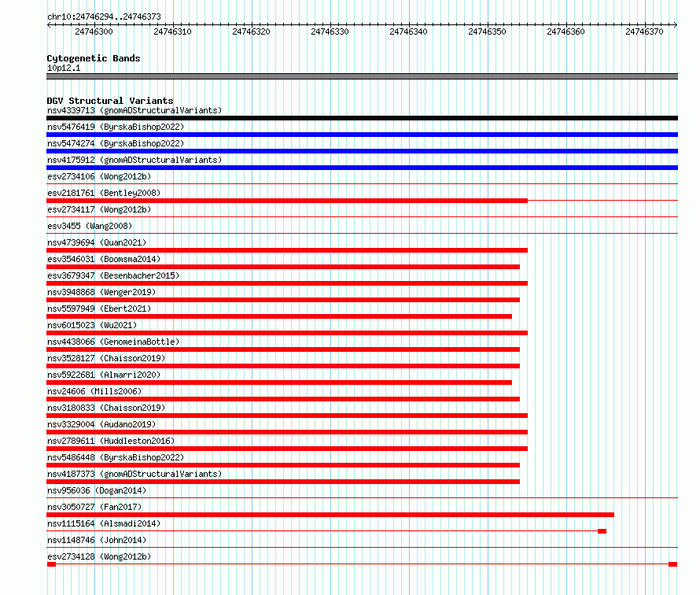Viewport: 700px width, 595px height.
Task: Click the right-end red block of esv2734128
Action: tap(673, 564)
